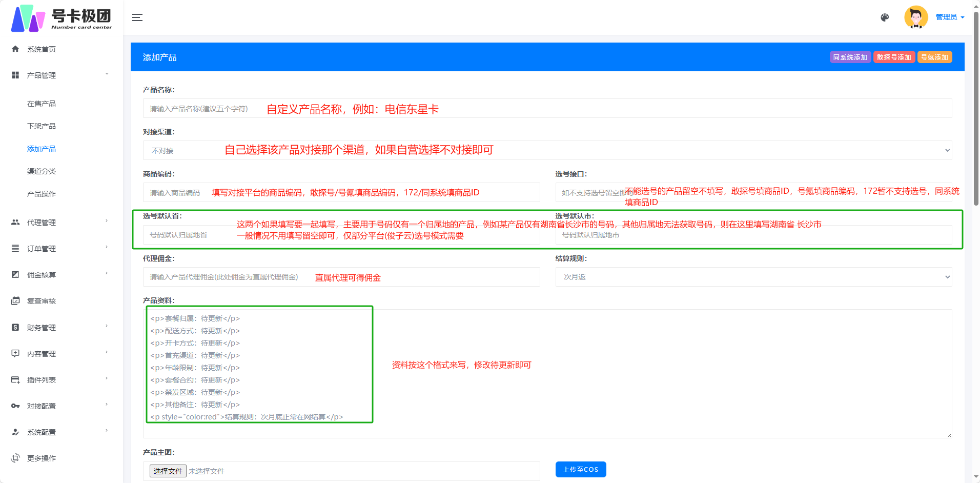Viewport: 980px width, 483px height.
Task: Click the 上传至COS button
Action: click(x=580, y=470)
